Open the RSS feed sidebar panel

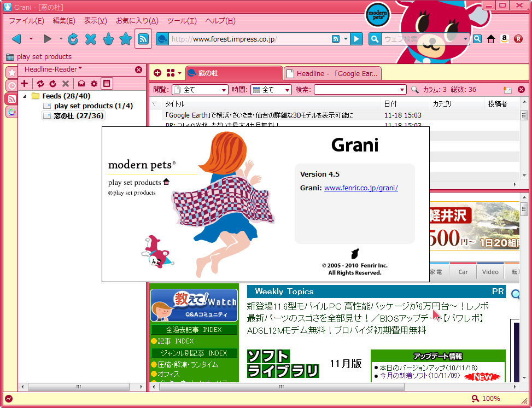pos(12,99)
